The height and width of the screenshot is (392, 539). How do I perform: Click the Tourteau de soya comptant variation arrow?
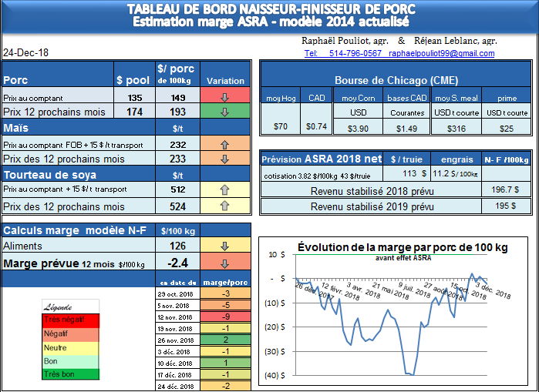(x=225, y=189)
